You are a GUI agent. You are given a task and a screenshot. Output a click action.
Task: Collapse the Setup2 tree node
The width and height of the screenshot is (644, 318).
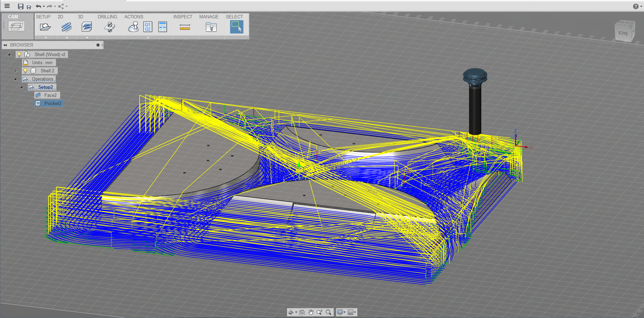21,87
